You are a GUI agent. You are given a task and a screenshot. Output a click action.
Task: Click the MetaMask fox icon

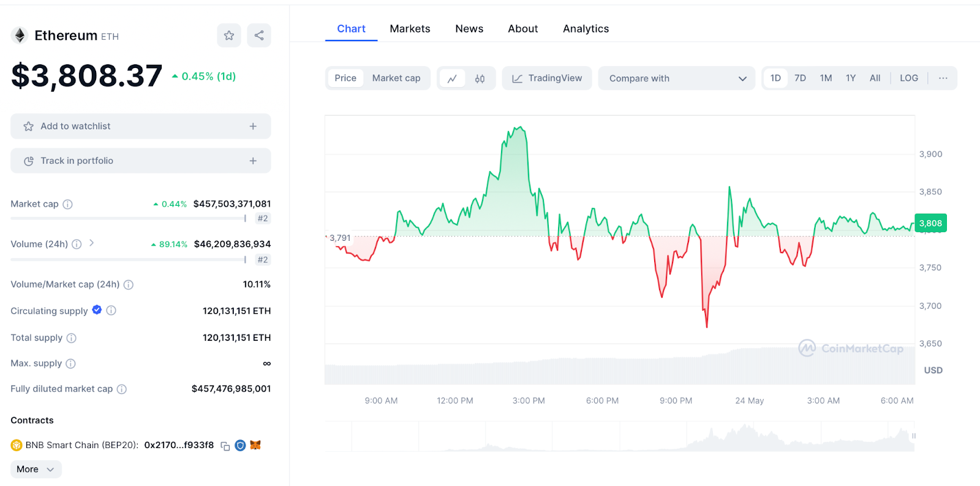tap(255, 445)
